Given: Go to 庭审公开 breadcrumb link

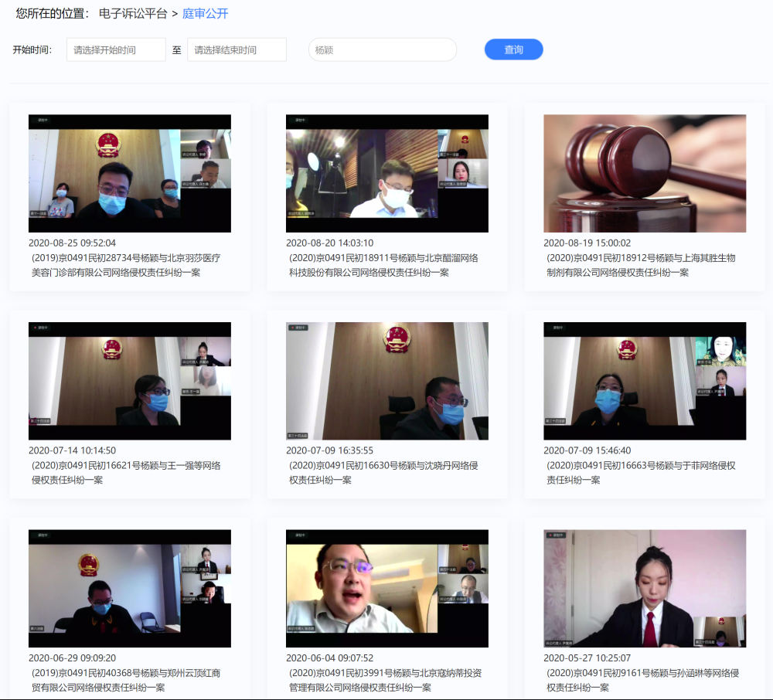Looking at the screenshot, I should point(205,13).
